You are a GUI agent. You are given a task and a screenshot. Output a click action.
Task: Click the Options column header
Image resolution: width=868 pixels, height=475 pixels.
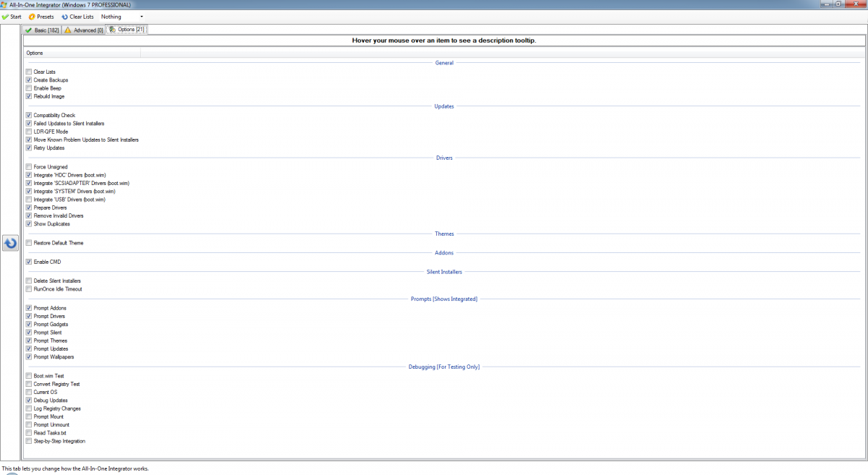[x=82, y=53]
